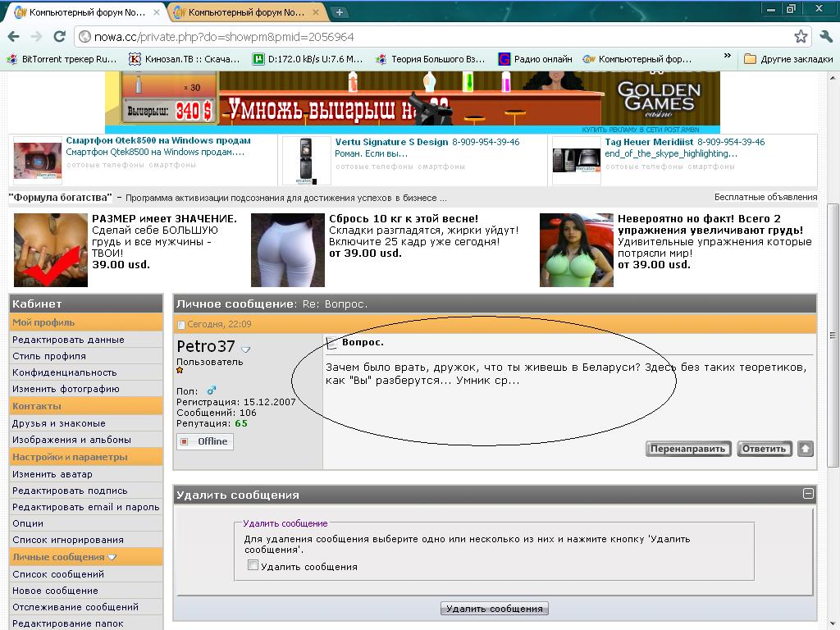Screen dimensions: 840x630
Task: Open the wrench settings menu
Action: point(826,36)
